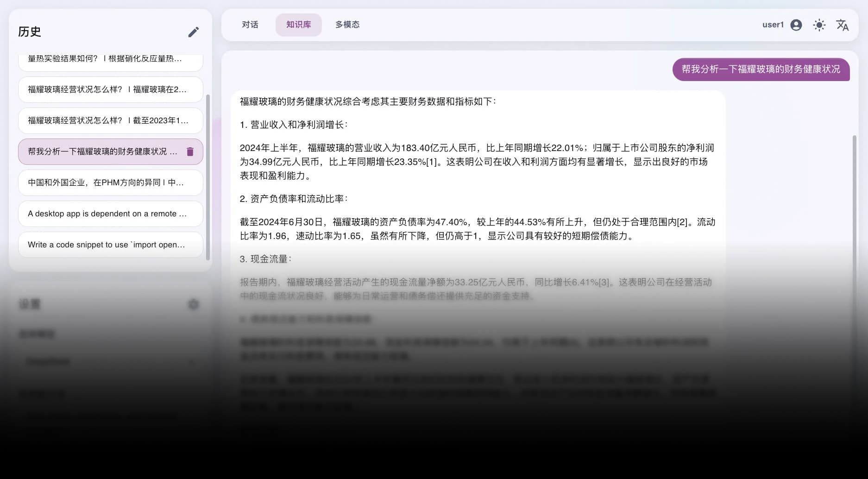This screenshot has height=479, width=868.
Task: Click the user message bubble 帮我分析一下福耀玻璃的财务健康状况
Action: pyautogui.click(x=761, y=69)
